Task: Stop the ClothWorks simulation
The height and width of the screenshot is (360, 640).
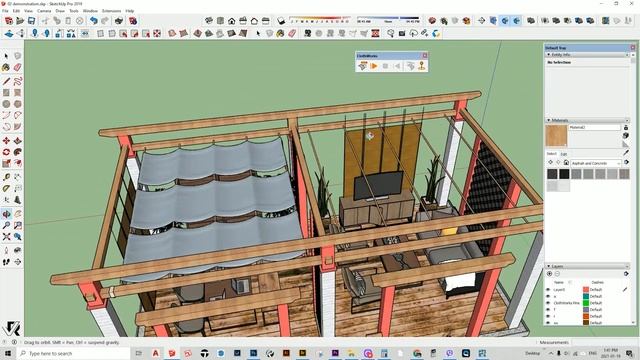Action: click(385, 66)
